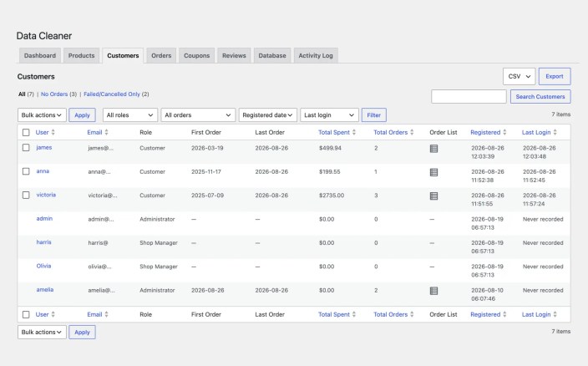Tick the select-all checkbox in table footer
The image size is (588, 366).
pos(26,314)
